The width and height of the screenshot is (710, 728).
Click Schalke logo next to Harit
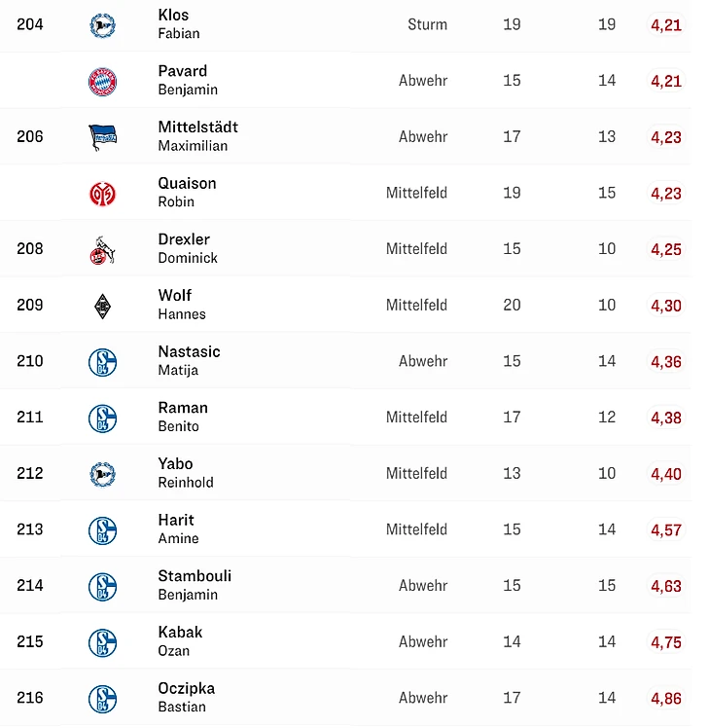tap(102, 530)
